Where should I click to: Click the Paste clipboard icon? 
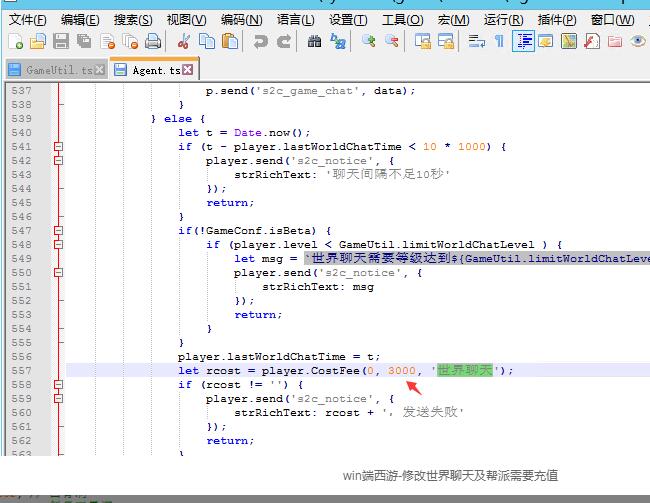coord(230,41)
